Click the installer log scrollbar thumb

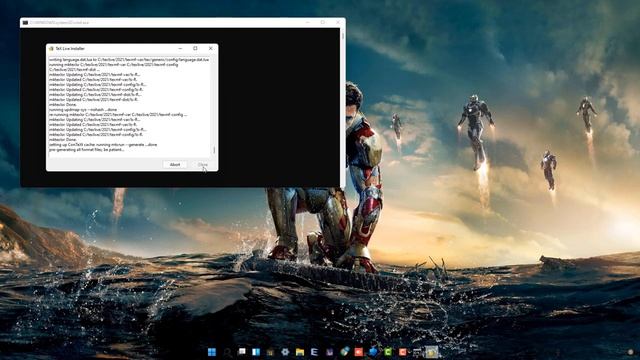(x=214, y=150)
